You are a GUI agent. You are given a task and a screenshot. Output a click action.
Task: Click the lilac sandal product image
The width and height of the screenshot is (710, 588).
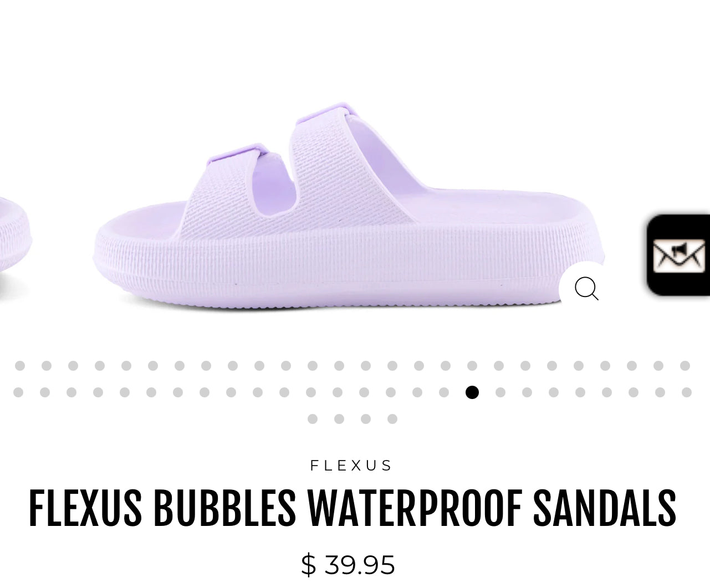349,206
